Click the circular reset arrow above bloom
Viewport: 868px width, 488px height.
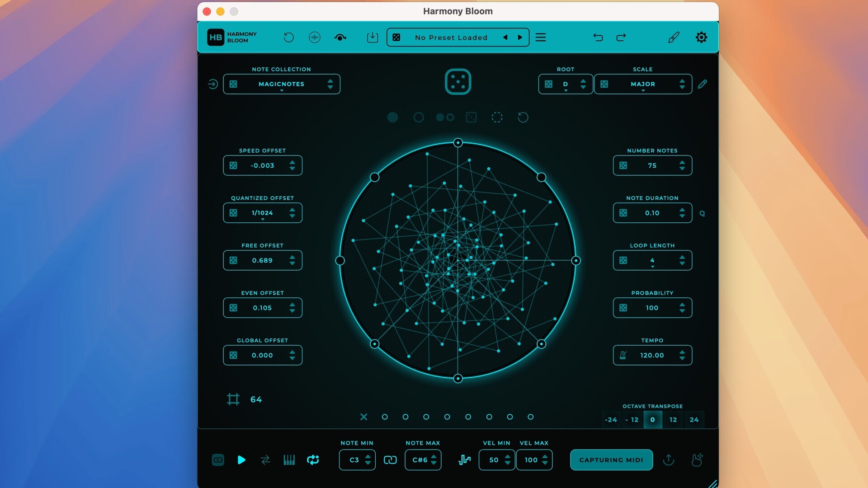pos(523,117)
